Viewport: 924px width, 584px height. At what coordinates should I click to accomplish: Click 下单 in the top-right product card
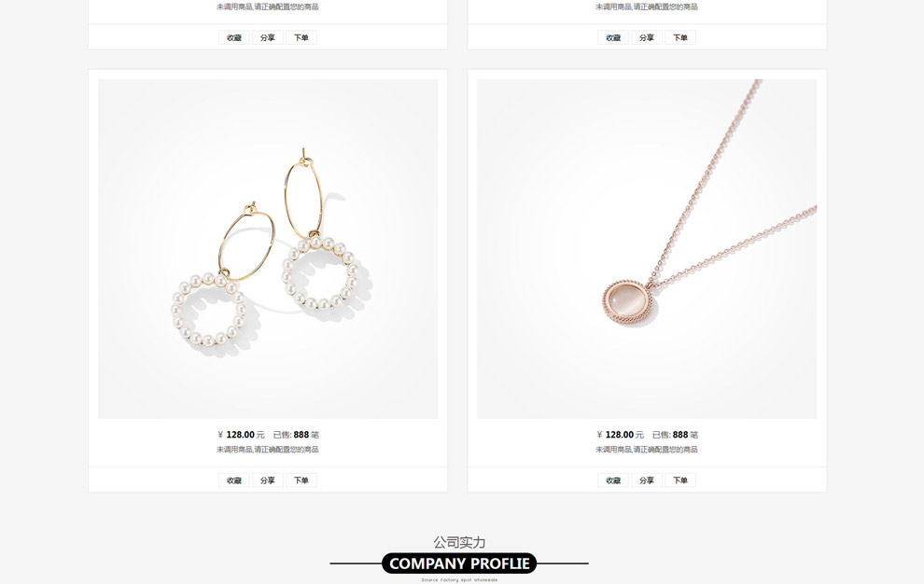[x=680, y=37]
